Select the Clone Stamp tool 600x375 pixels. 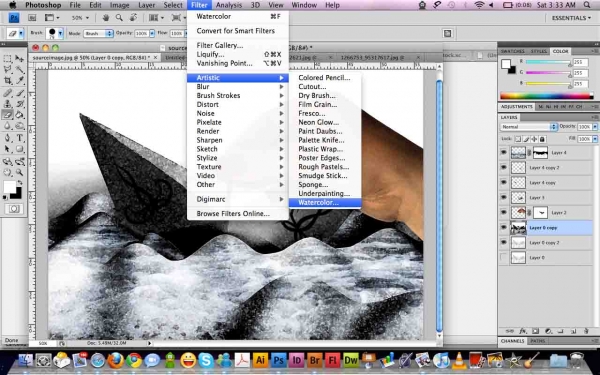(7, 104)
